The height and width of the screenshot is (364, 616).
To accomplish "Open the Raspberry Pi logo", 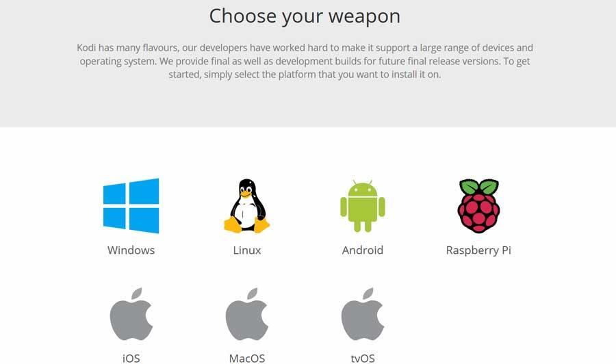I will (x=478, y=206).
